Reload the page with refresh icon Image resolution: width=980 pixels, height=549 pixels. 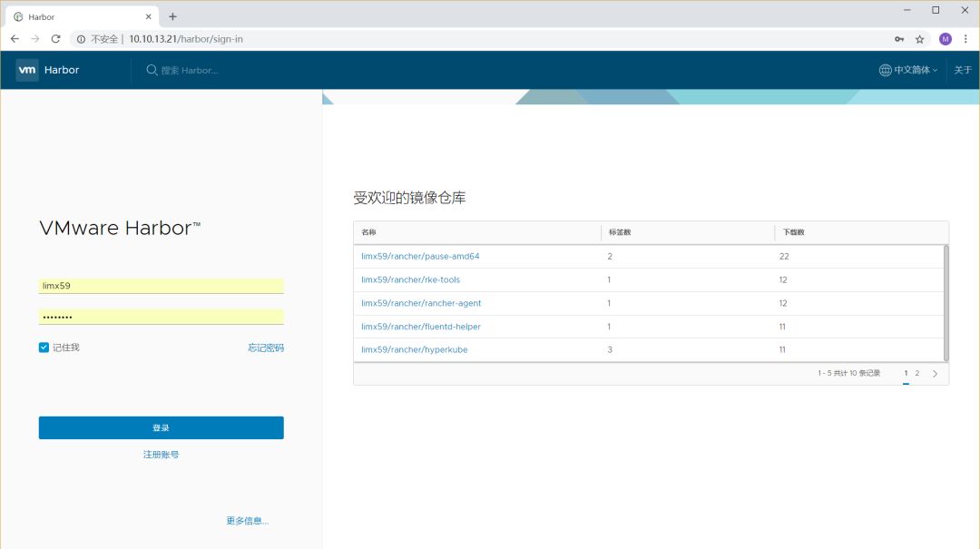pos(55,39)
